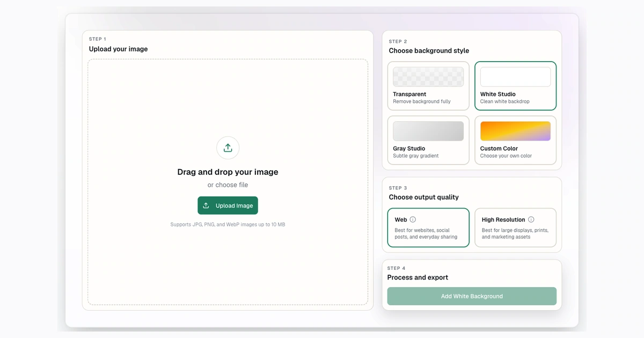
Task: Click the 'Process and export' heading
Action: [x=418, y=277]
